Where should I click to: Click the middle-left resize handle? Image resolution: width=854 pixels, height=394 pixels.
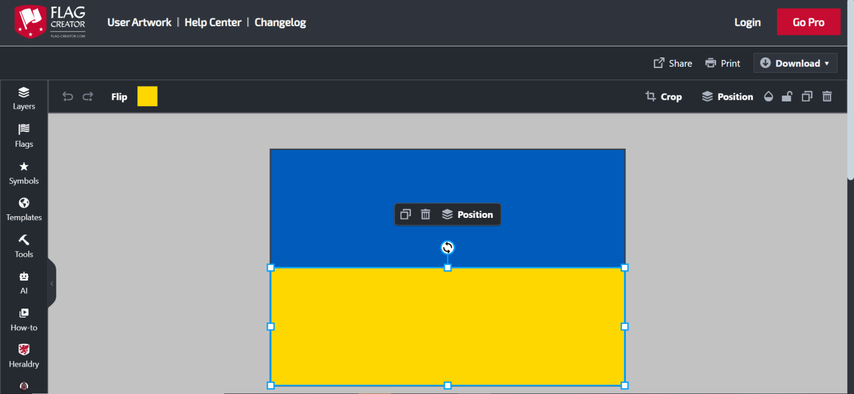tap(271, 326)
